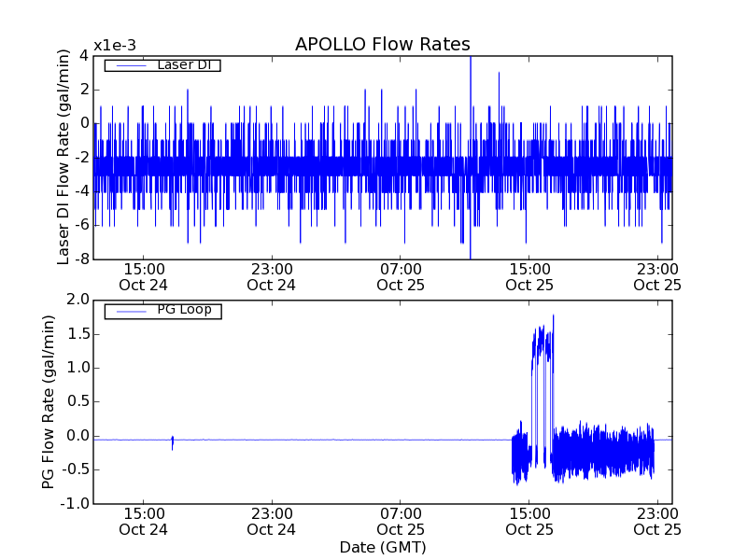747x560 pixels.
Task: Click the 'x1e-3' scale multiplier label
Action: coord(113,47)
